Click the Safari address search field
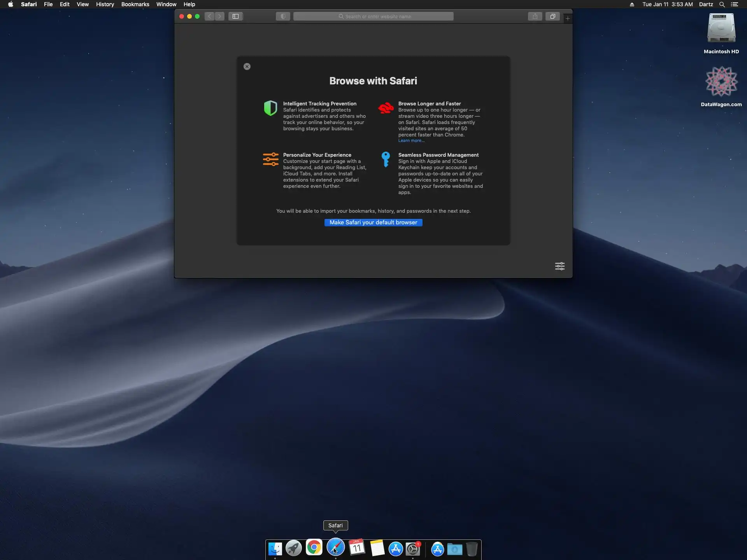The image size is (747, 560). coord(373,16)
